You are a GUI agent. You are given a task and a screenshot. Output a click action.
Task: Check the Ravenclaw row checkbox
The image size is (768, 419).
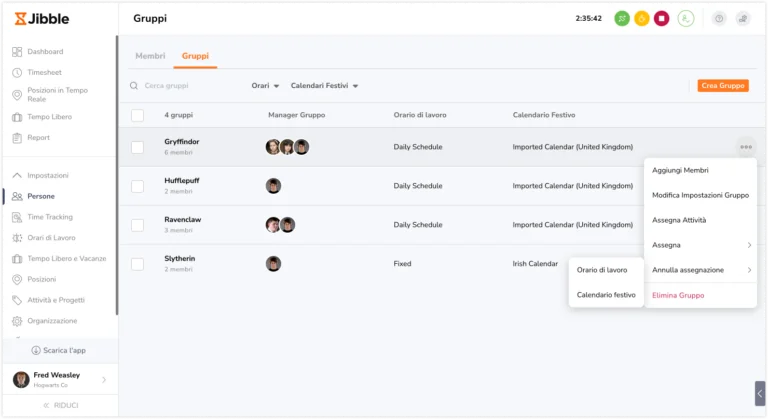tap(138, 225)
